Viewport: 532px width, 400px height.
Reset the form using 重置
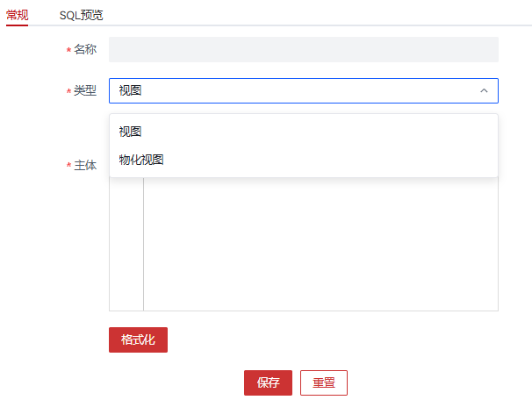324,383
